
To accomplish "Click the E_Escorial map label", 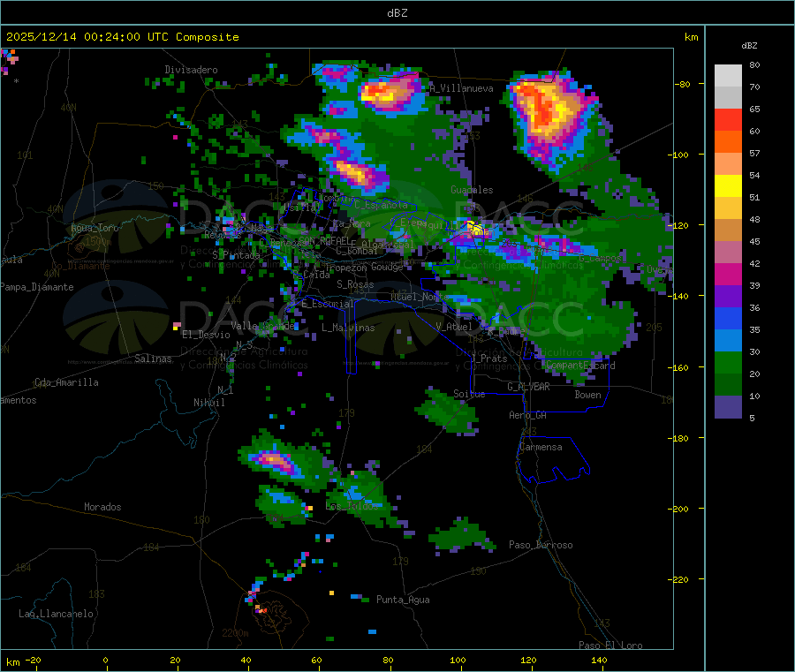I will point(328,304).
